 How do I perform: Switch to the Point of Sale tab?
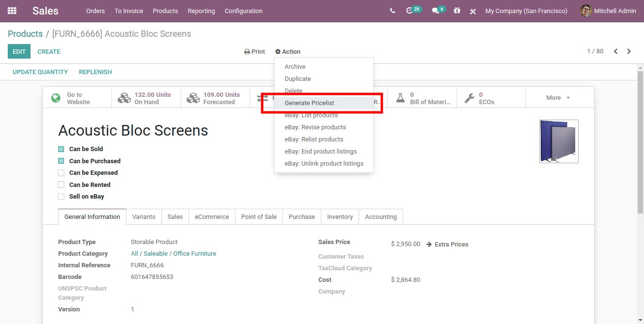pyautogui.click(x=259, y=217)
